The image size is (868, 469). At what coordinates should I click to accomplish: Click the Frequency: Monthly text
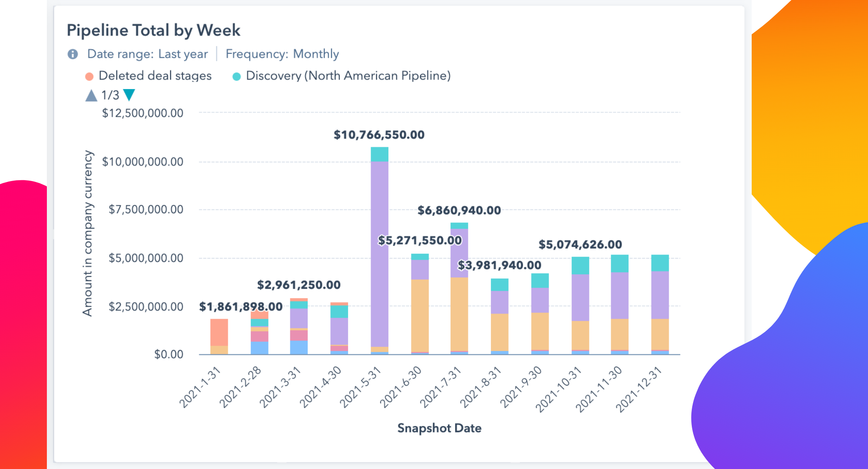tap(282, 54)
